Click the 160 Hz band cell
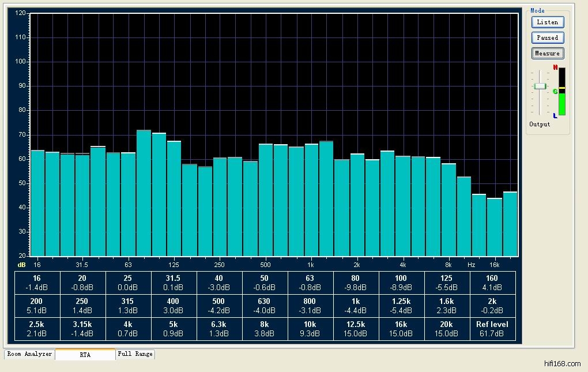The height and width of the screenshot is (372, 588). (492, 283)
